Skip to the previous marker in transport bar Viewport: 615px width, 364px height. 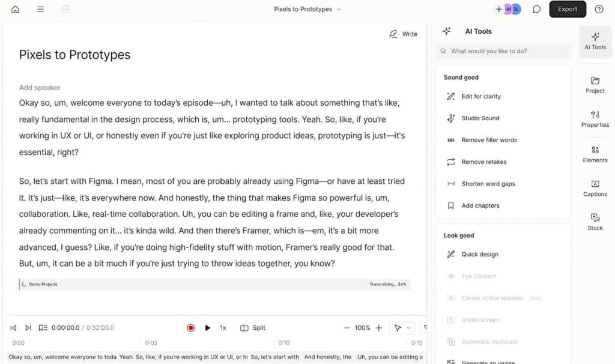click(13, 328)
